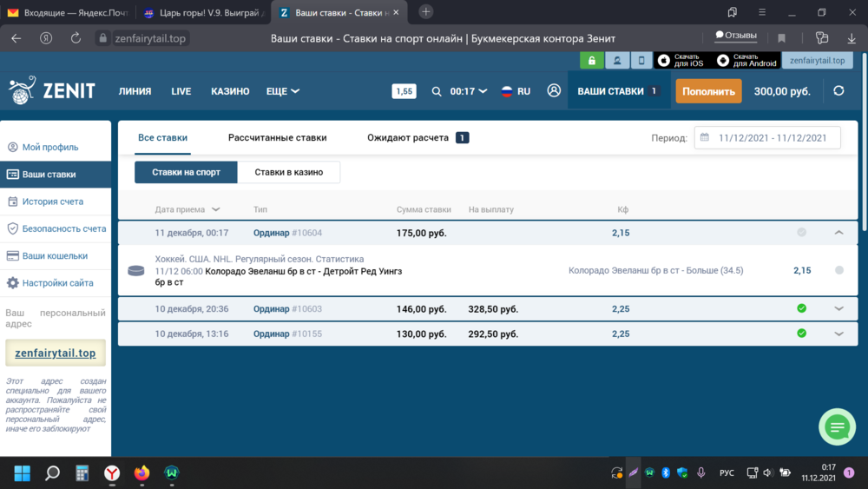
Task: Refresh the balance with circular arrow icon
Action: click(838, 91)
